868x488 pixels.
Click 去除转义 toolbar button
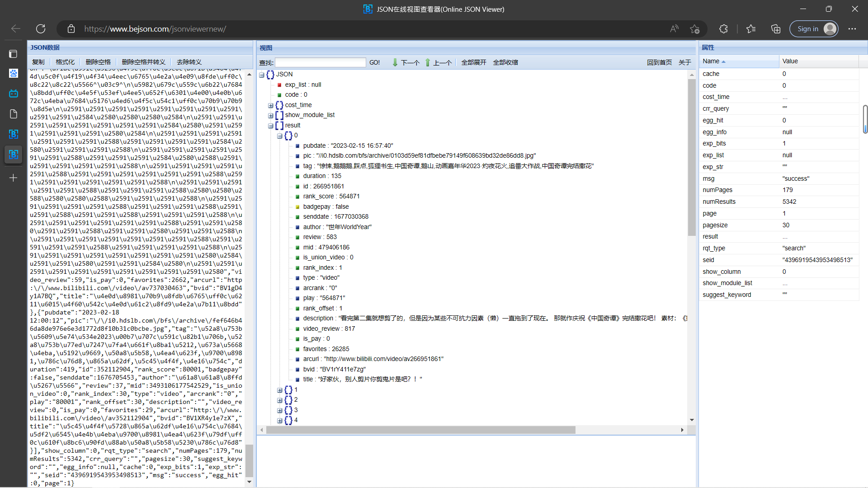189,62
